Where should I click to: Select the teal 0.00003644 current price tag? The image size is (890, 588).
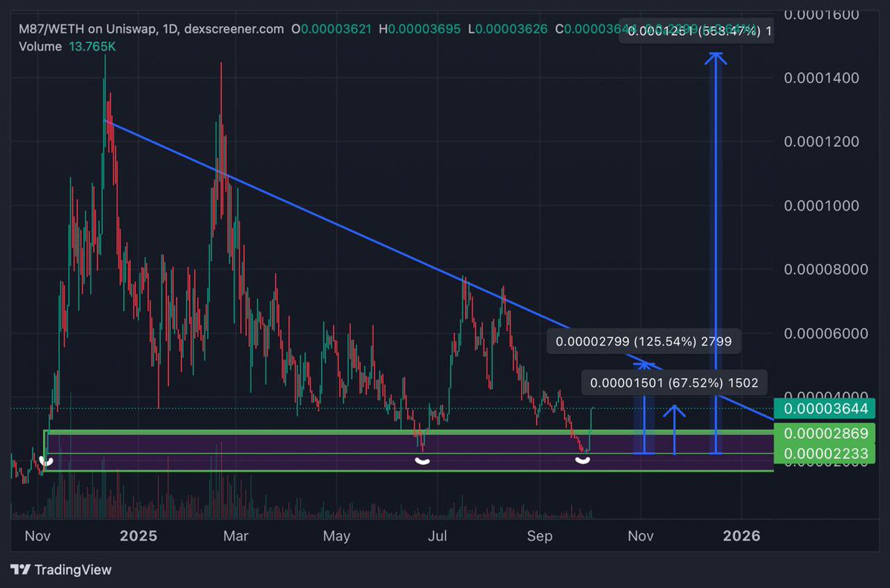[825, 408]
